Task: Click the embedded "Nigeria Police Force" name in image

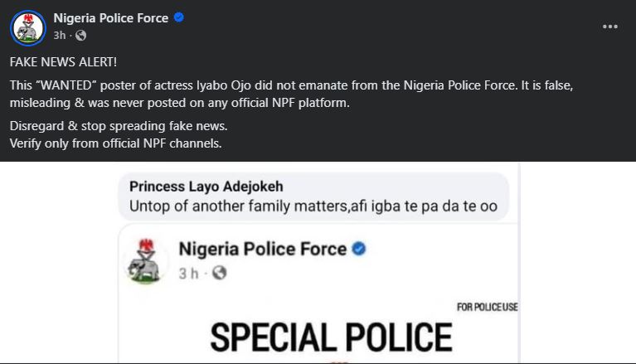Action: (263, 249)
